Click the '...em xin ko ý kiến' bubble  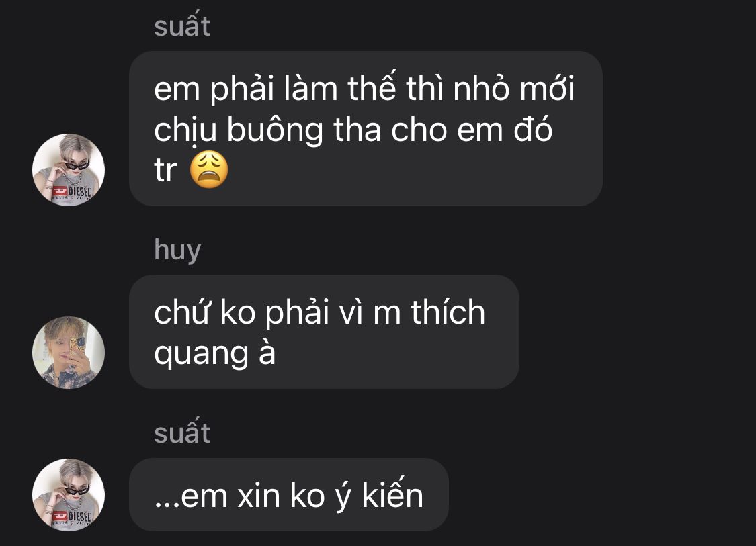pos(289,495)
